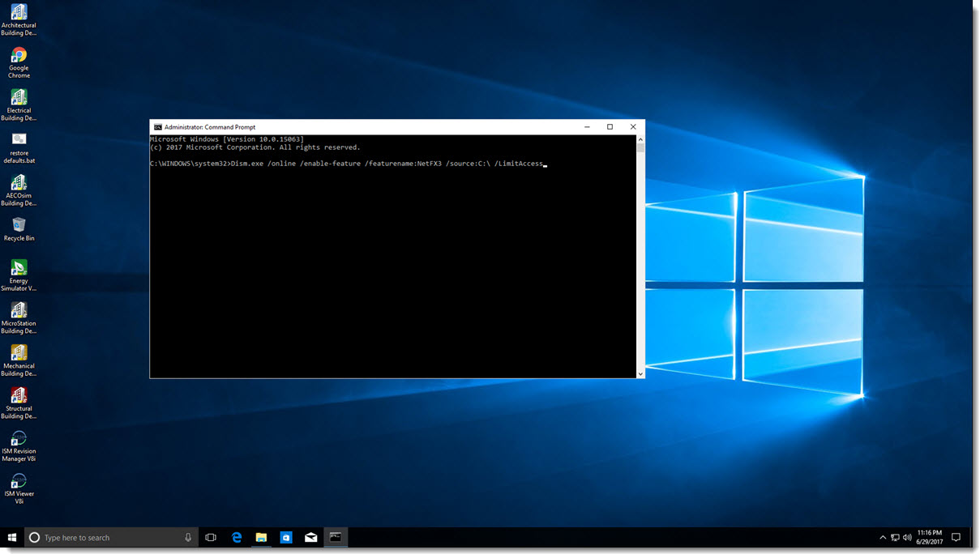
Task: Select Electrical Building Designer desktop icon
Action: pyautogui.click(x=19, y=104)
